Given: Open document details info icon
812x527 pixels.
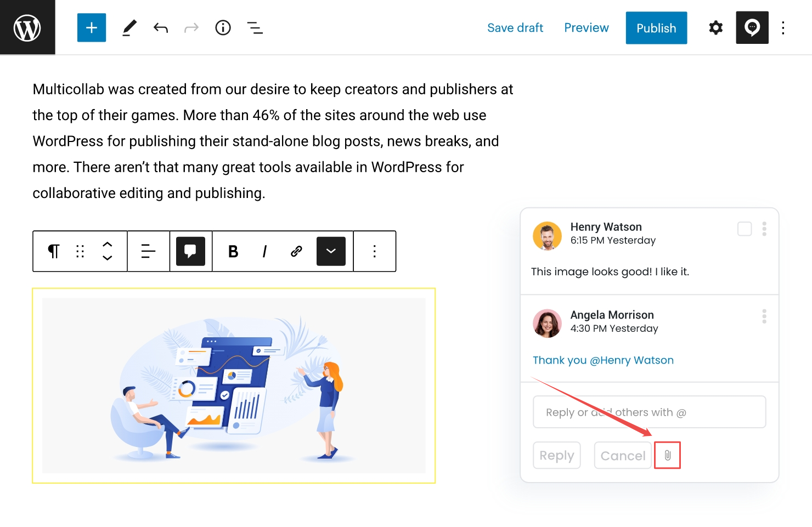Looking at the screenshot, I should coord(223,27).
